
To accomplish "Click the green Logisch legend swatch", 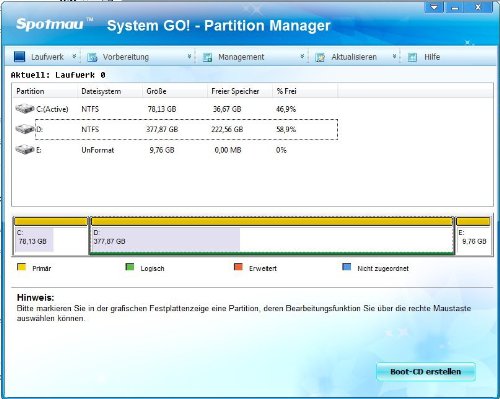I will pyautogui.click(x=130, y=267).
